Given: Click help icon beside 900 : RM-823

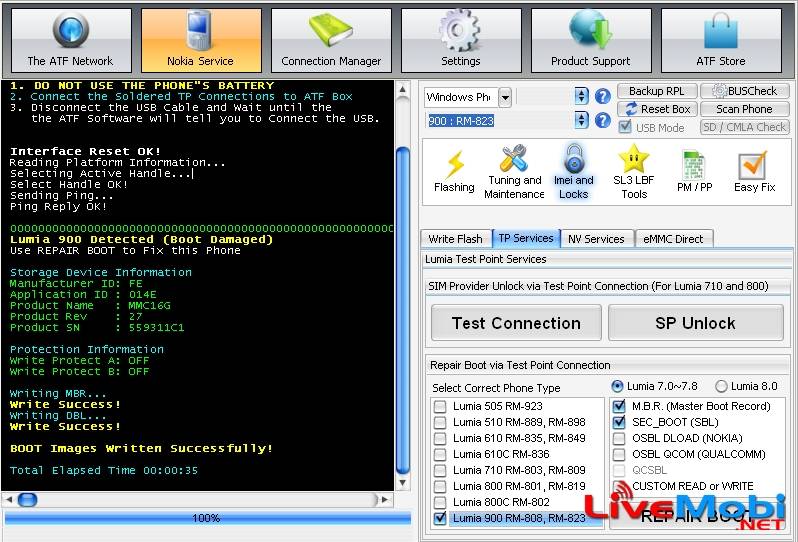Looking at the screenshot, I should [x=603, y=120].
